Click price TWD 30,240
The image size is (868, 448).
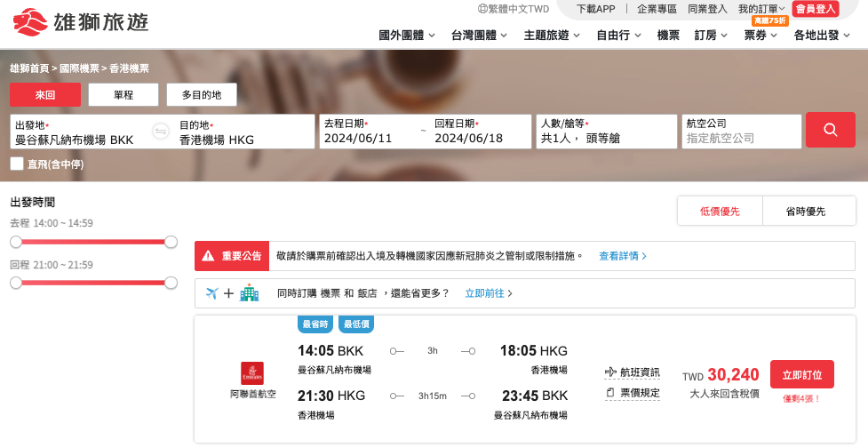(x=721, y=375)
